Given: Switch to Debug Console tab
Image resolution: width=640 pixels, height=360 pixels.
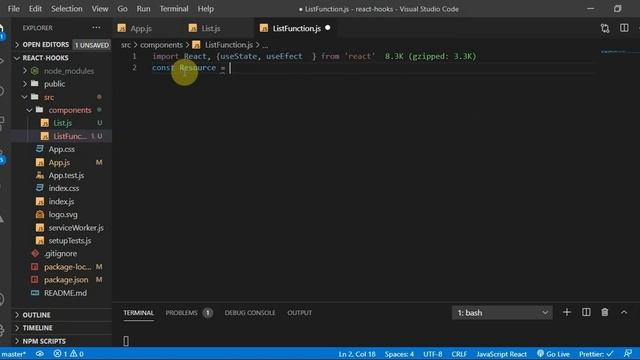Looking at the screenshot, I should coord(250,313).
